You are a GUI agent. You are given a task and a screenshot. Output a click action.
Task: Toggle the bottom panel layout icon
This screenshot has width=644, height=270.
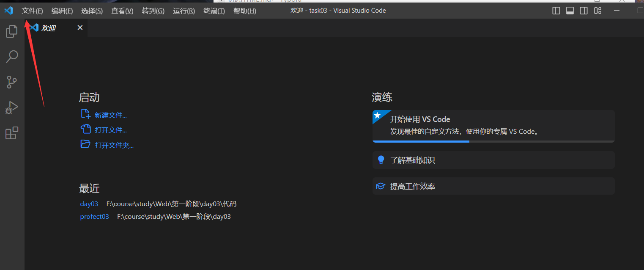click(x=570, y=11)
